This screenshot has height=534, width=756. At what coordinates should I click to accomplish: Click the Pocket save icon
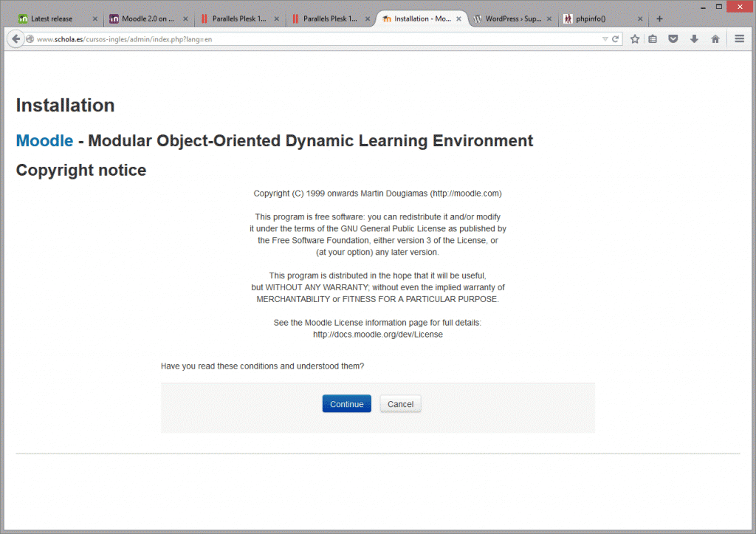(x=673, y=39)
